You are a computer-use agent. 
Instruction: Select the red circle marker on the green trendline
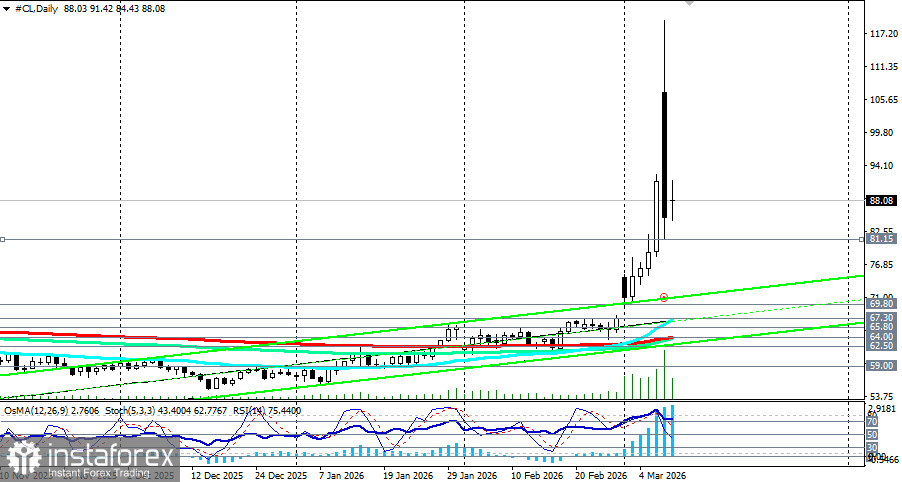[664, 297]
